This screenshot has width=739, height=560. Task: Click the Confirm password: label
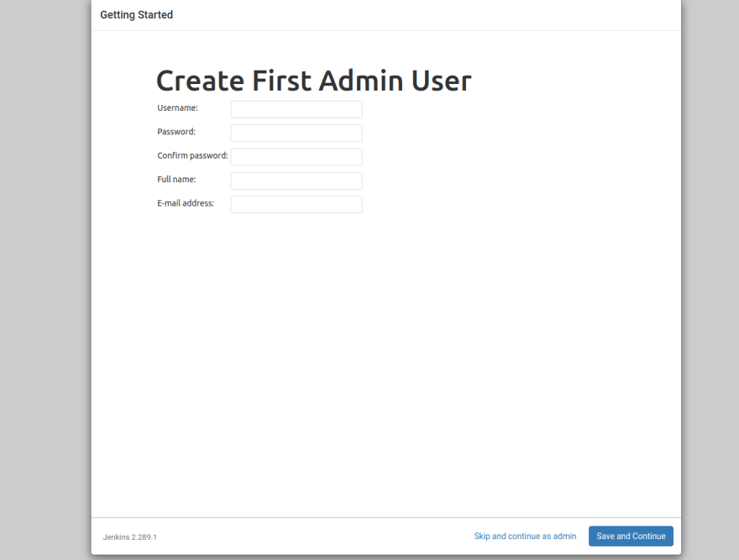pyautogui.click(x=192, y=155)
